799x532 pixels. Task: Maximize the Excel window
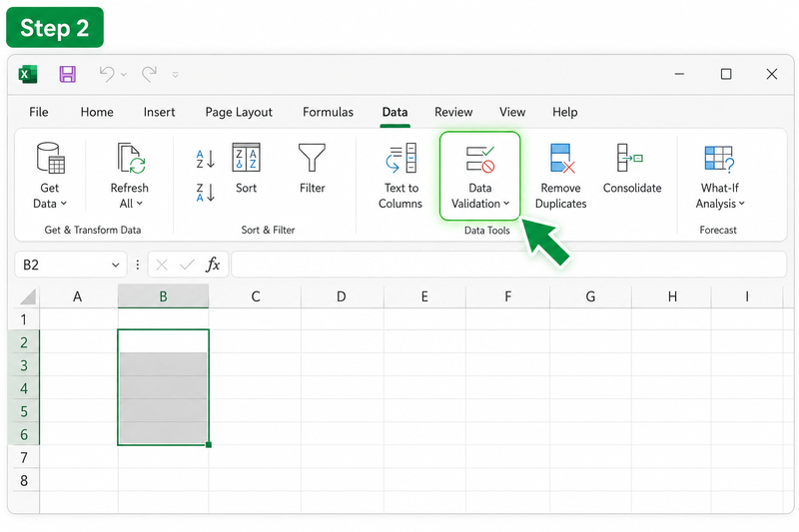click(726, 74)
